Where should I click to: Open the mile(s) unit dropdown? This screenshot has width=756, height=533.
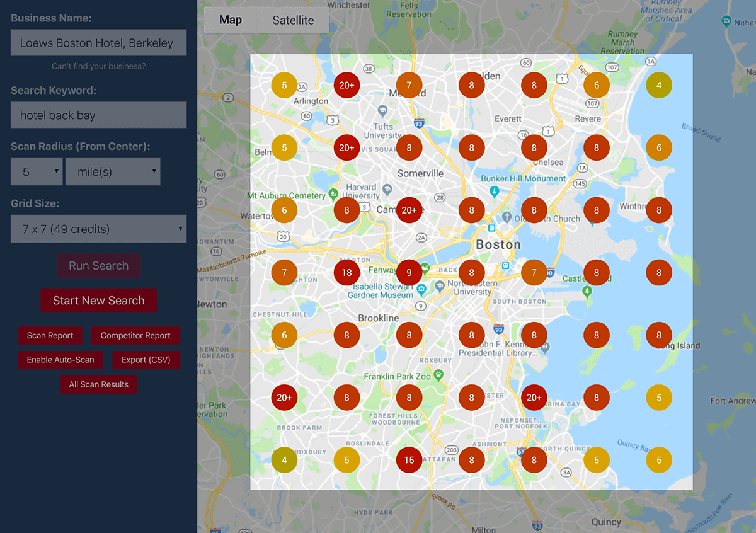tap(113, 171)
